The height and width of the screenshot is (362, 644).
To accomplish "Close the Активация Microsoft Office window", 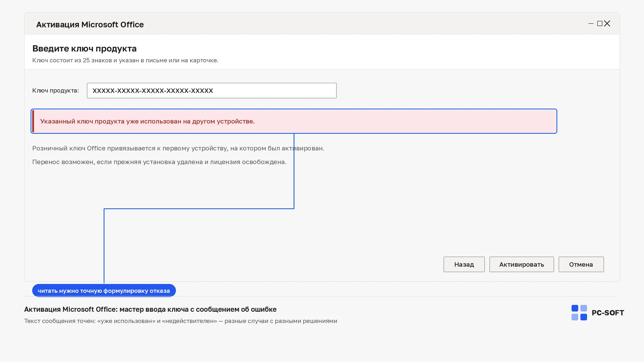I will (607, 24).
